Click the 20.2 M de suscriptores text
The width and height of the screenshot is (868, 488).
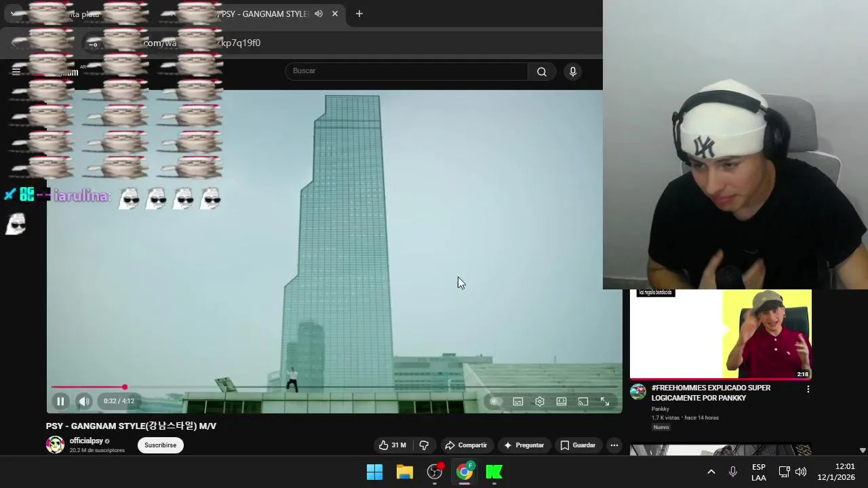click(97, 450)
